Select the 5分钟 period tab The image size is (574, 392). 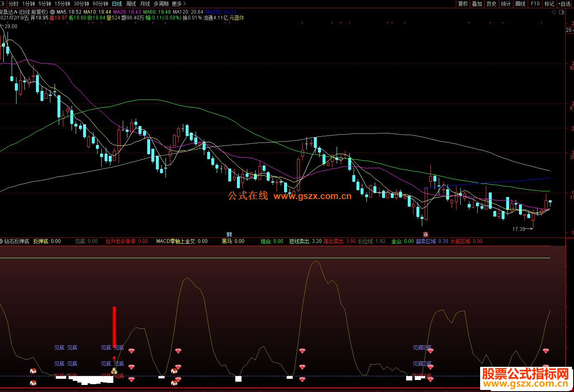(45, 4)
